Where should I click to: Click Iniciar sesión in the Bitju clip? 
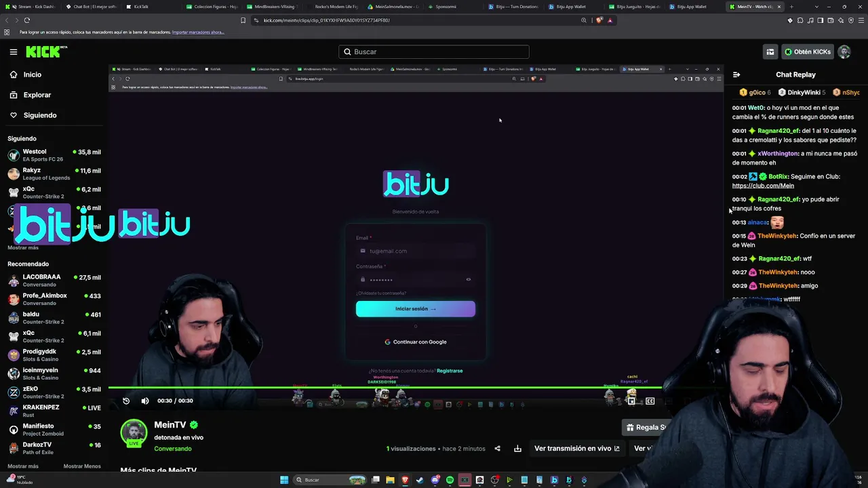tap(416, 309)
